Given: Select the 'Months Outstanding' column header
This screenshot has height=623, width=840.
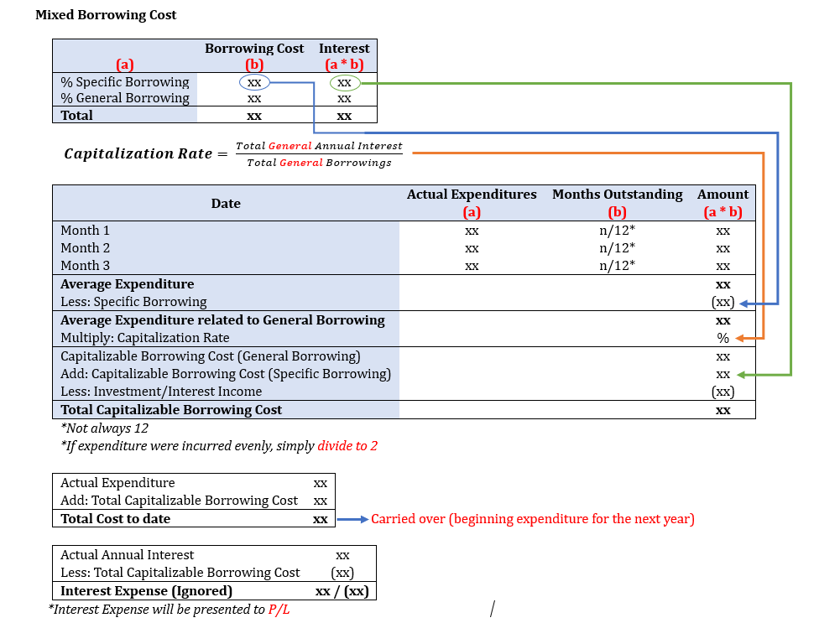Looking at the screenshot, I should pyautogui.click(x=617, y=195).
